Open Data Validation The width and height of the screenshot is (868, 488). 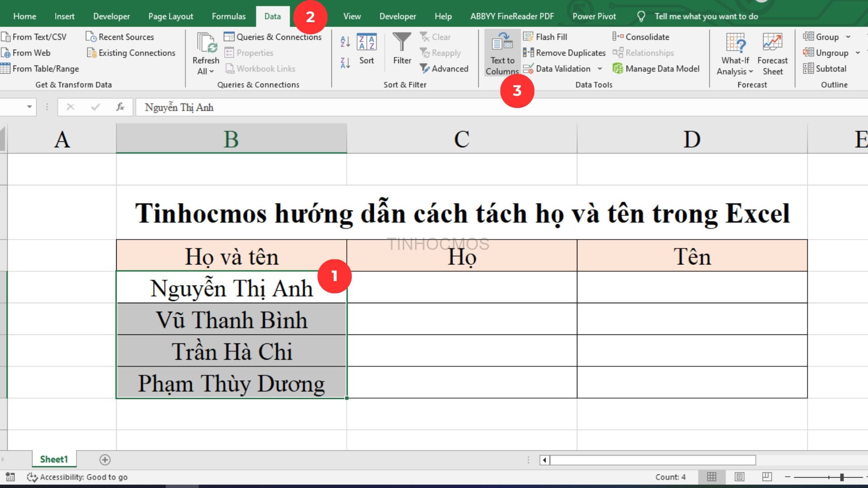point(557,69)
